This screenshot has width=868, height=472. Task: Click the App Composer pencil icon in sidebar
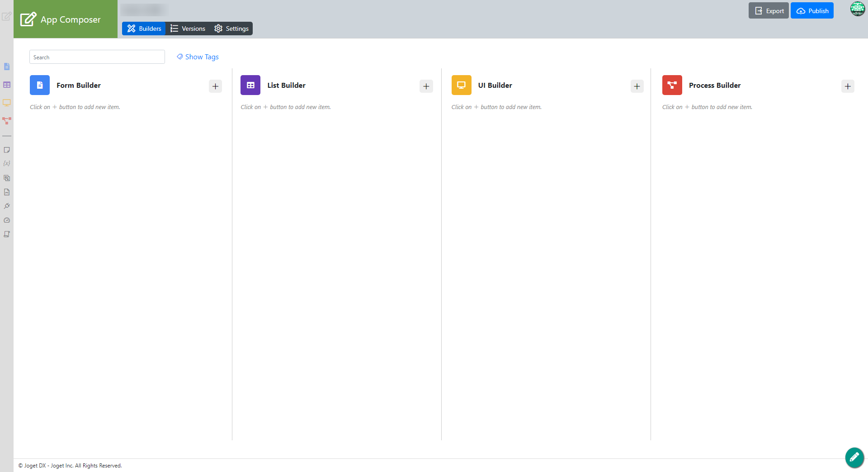coord(6,17)
